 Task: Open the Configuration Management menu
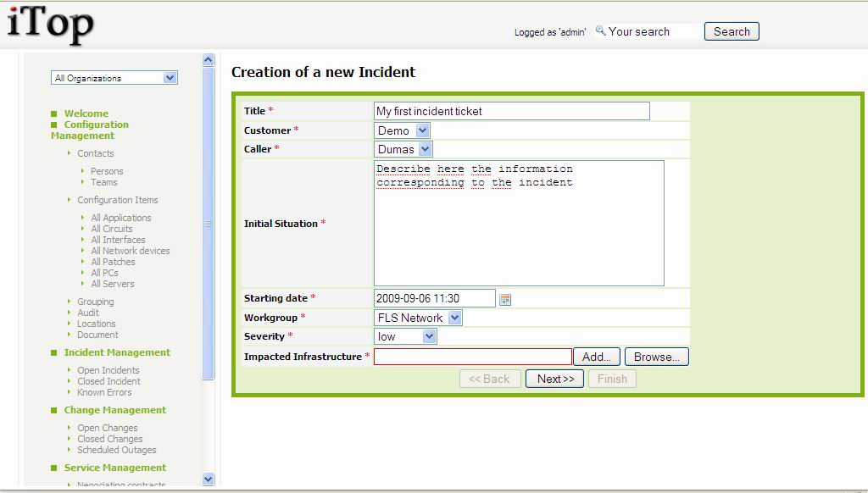(x=90, y=130)
